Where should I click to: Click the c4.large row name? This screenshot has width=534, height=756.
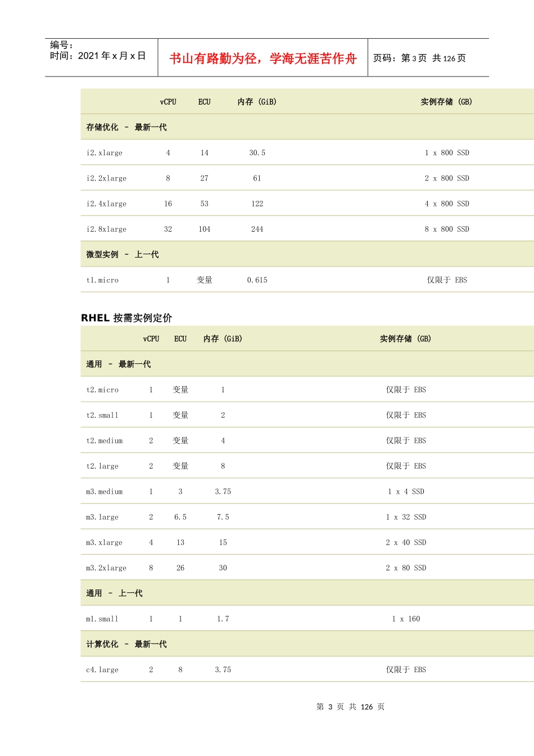pyautogui.click(x=102, y=670)
